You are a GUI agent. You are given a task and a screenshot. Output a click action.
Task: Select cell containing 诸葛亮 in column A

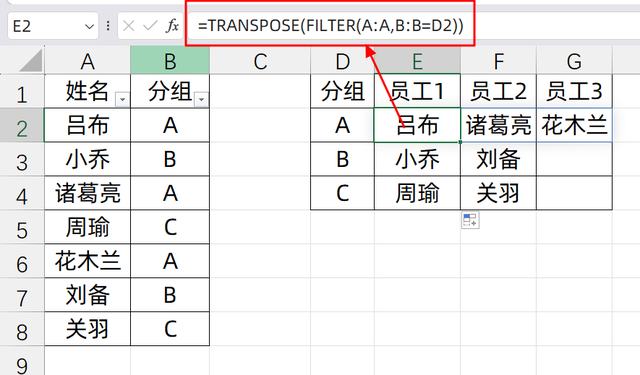click(87, 193)
